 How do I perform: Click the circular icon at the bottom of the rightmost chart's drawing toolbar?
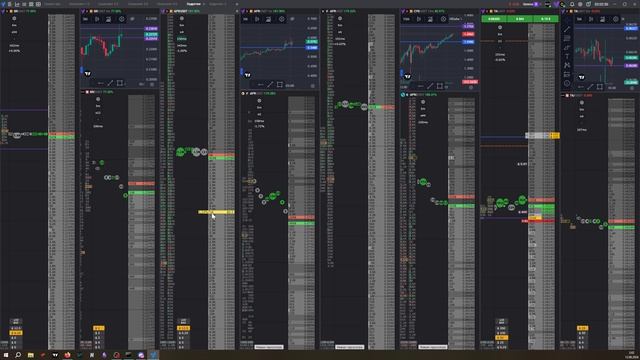[567, 83]
